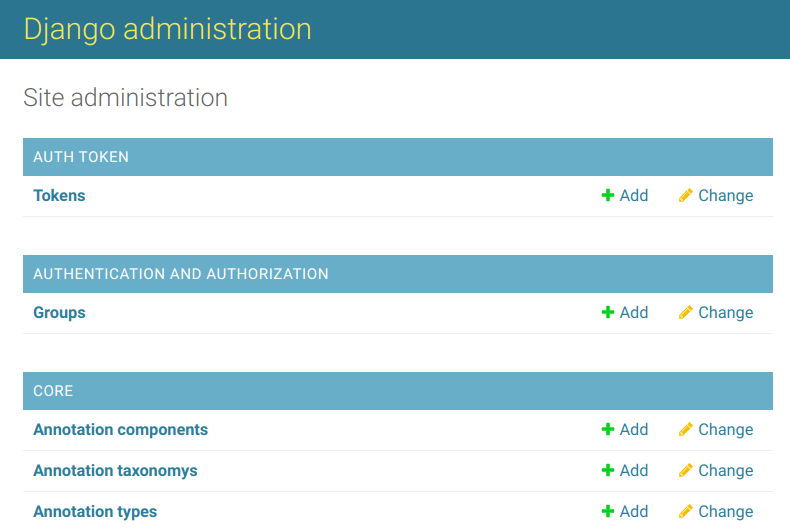Image resolution: width=790 pixels, height=529 pixels.
Task: Open the Annotation types link
Action: click(x=95, y=512)
